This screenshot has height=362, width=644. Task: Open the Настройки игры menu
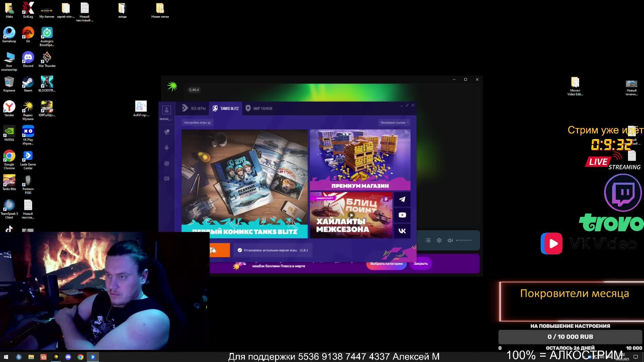click(x=197, y=123)
